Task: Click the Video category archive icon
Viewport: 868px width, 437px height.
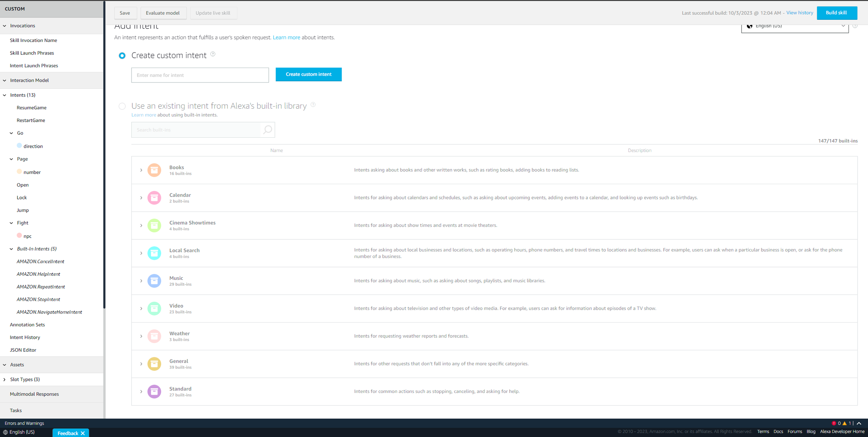Action: (x=154, y=308)
